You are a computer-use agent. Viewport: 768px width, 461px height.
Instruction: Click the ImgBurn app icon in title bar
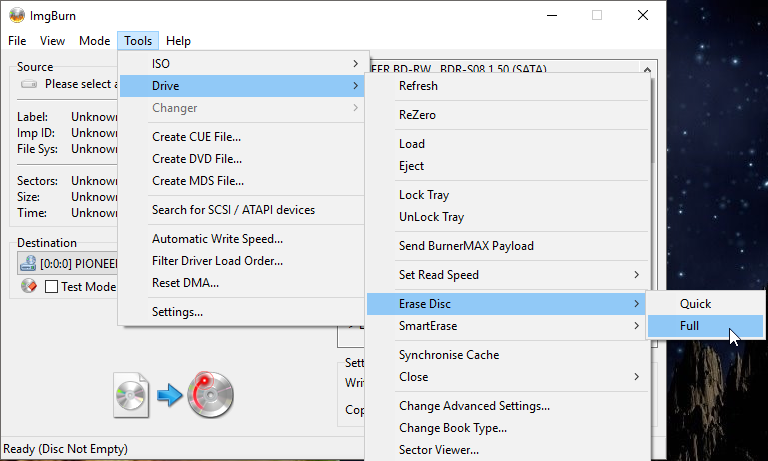click(17, 16)
